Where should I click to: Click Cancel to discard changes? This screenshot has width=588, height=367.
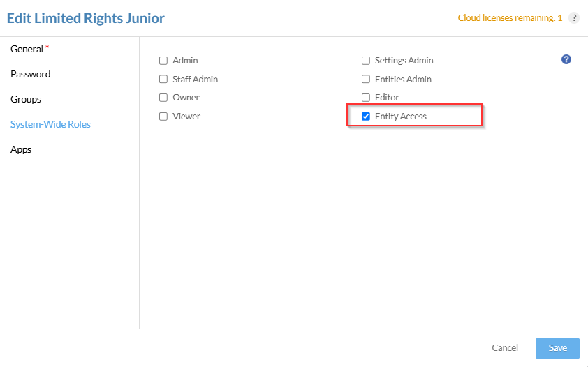[x=505, y=348]
